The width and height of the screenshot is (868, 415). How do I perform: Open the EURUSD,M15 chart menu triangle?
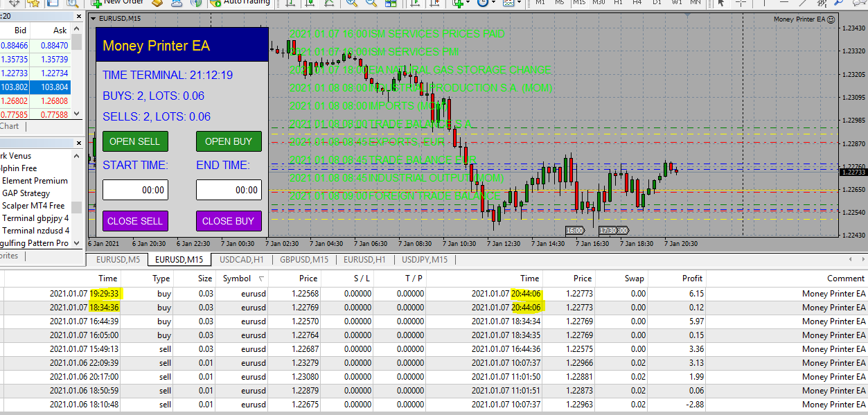(x=94, y=19)
